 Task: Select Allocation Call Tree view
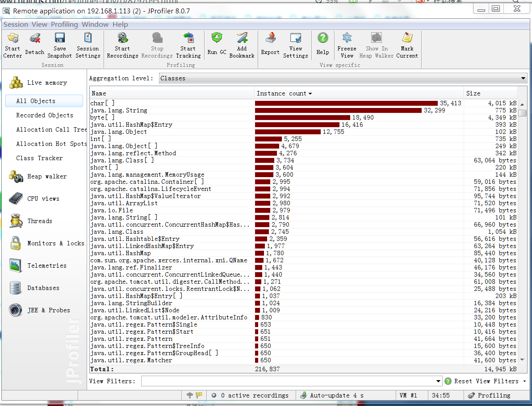[51, 129]
